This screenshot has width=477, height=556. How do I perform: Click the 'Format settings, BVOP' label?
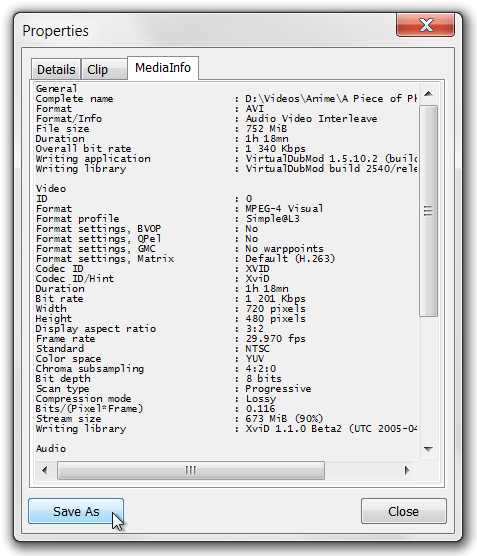(x=98, y=229)
